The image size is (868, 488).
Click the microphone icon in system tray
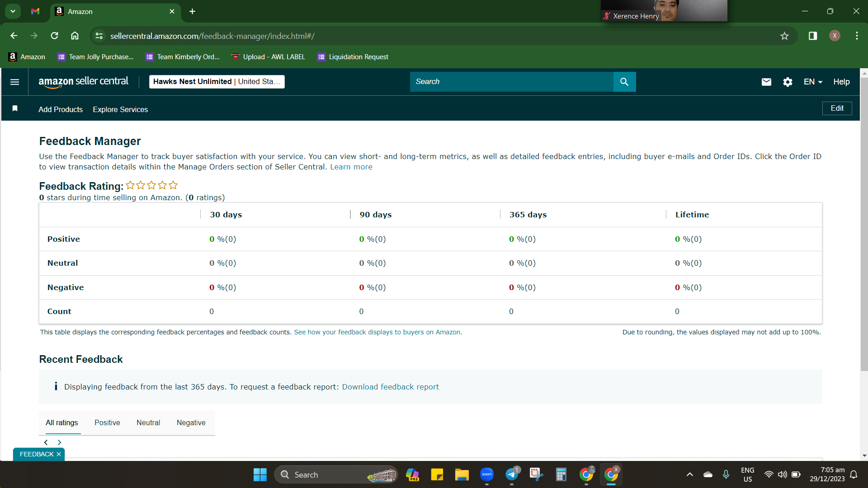click(x=726, y=474)
